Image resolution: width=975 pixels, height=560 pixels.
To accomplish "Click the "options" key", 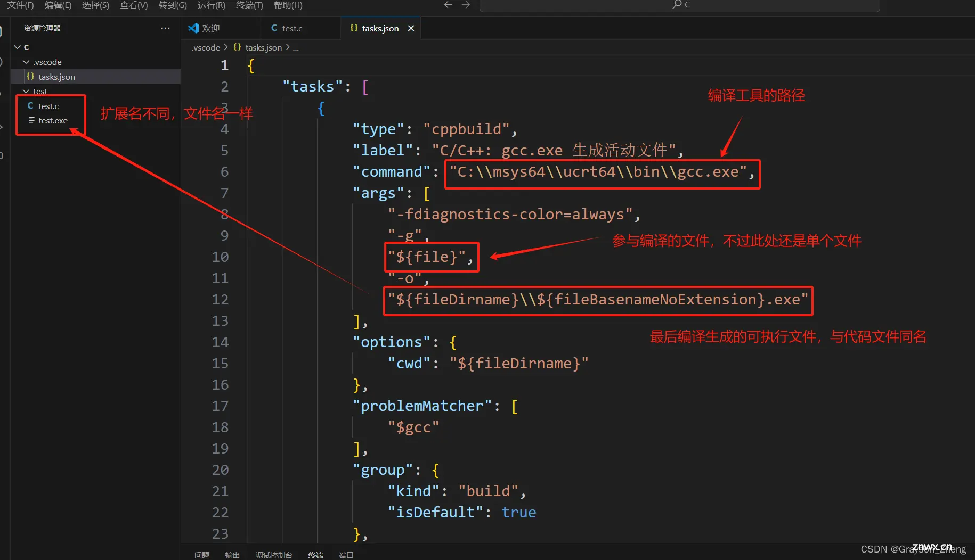I will click(x=392, y=342).
